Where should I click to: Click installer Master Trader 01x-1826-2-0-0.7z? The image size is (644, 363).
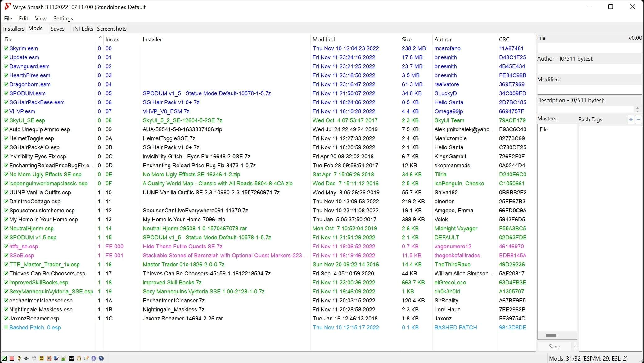pos(183,264)
